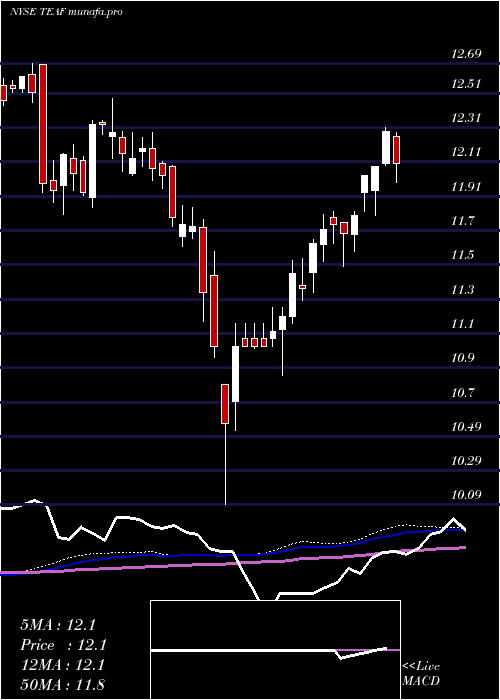Click the 11.91 price axis label

coord(466,187)
